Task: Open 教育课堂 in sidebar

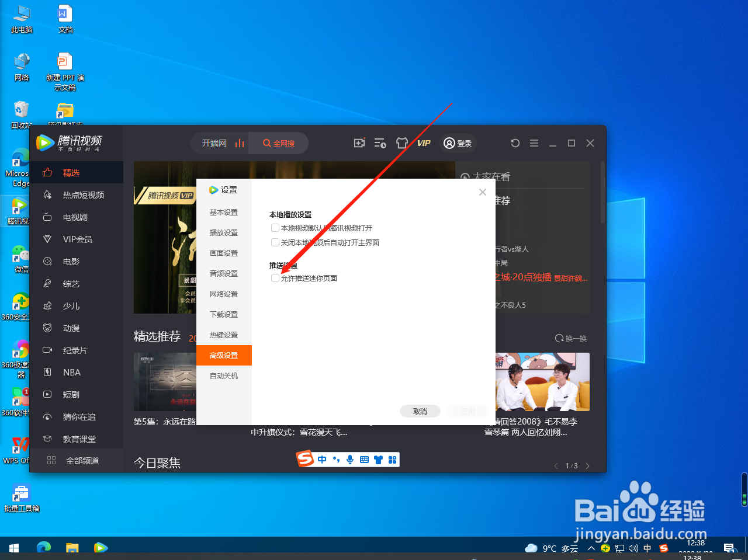Action: tap(77, 439)
